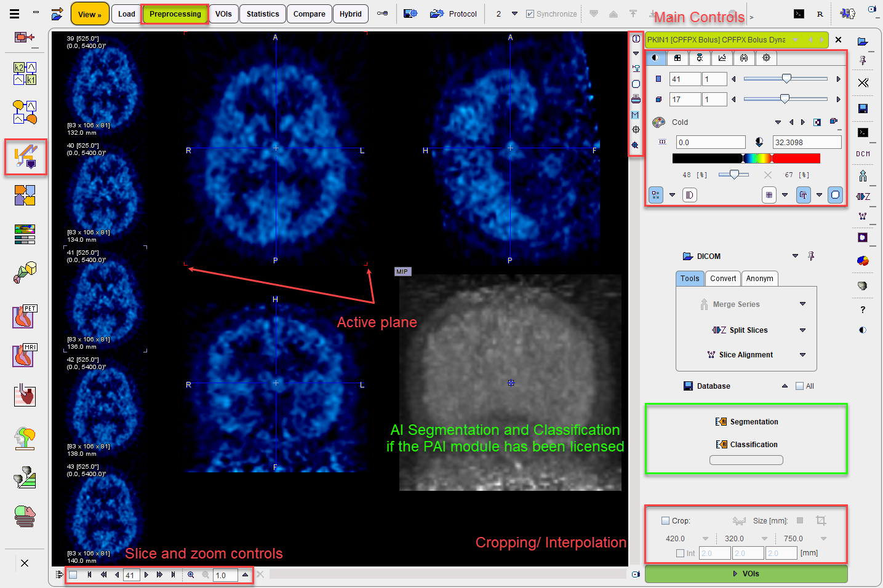Open the DICOM format dropdown arrow
Screen dimensions: 883x588
click(795, 256)
